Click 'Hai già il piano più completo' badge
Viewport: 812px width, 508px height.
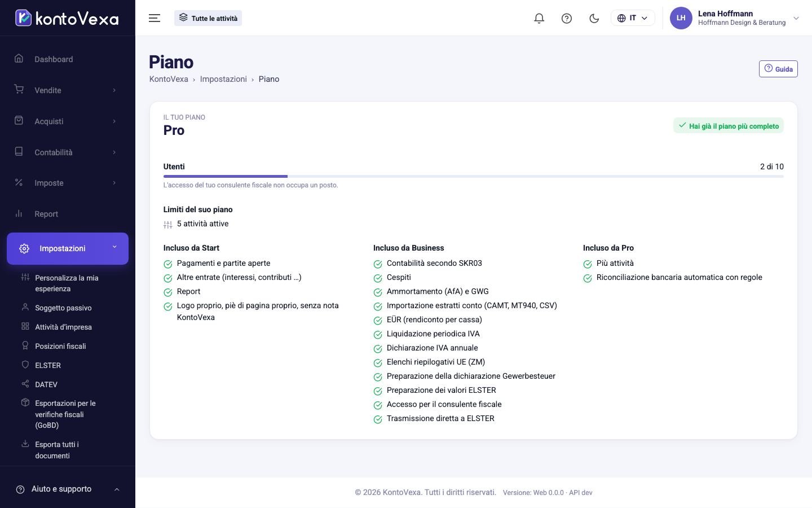tap(729, 126)
